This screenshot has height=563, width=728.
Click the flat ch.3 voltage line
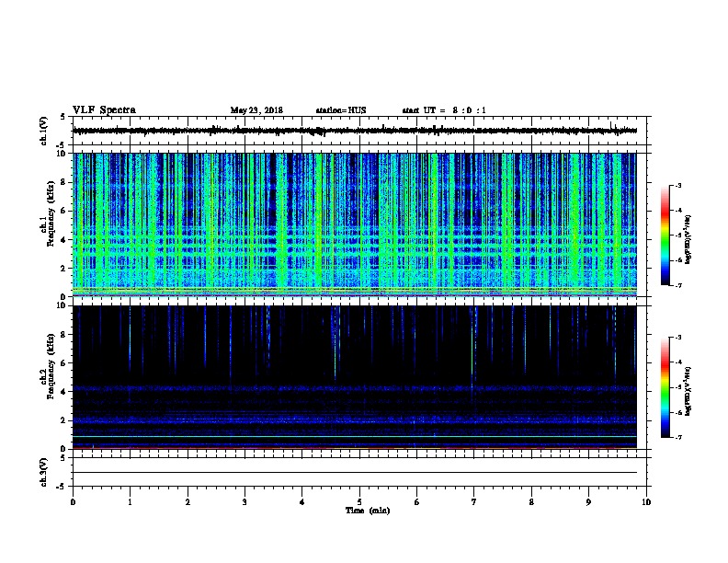click(355, 473)
